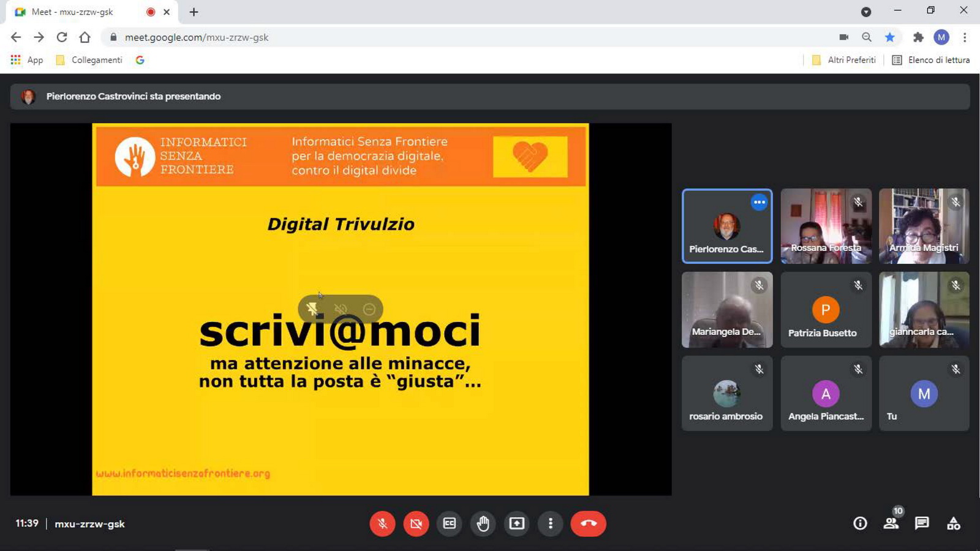
Task: Click your own avatar M in the Tu tile
Action: click(924, 394)
